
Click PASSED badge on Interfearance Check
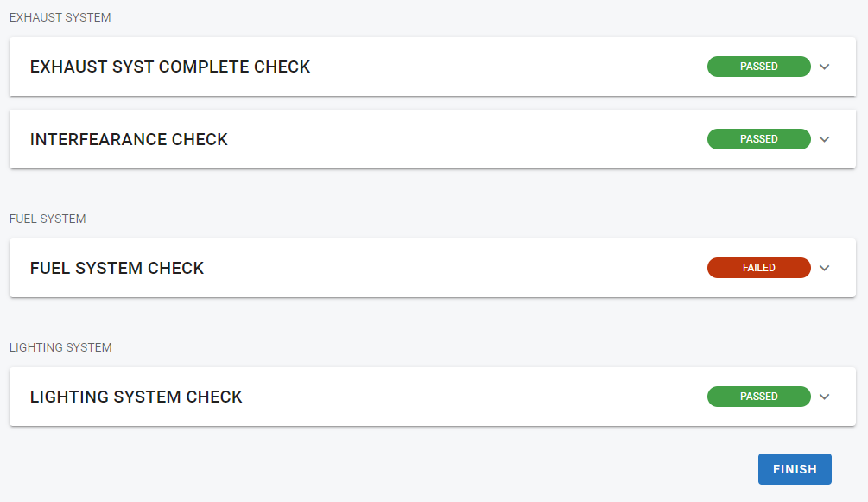coord(758,139)
